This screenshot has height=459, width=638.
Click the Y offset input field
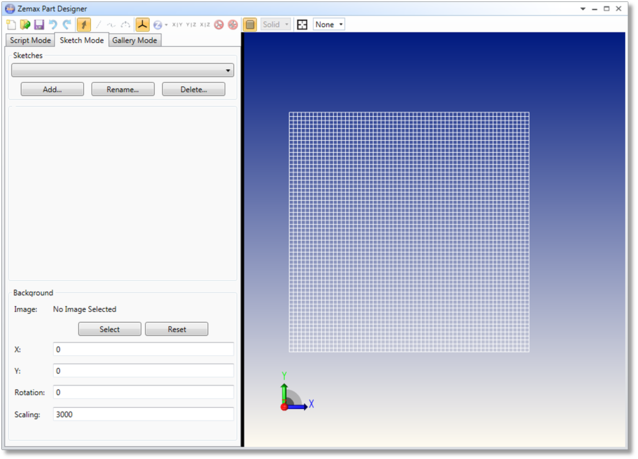(143, 371)
